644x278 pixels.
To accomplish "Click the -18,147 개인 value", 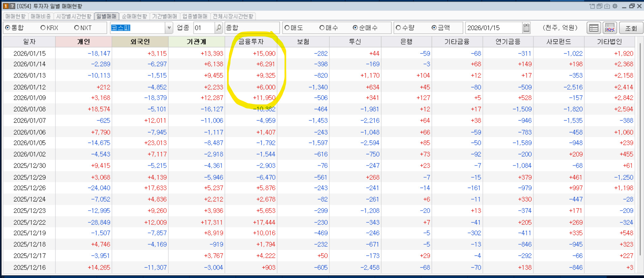I will (99, 53).
